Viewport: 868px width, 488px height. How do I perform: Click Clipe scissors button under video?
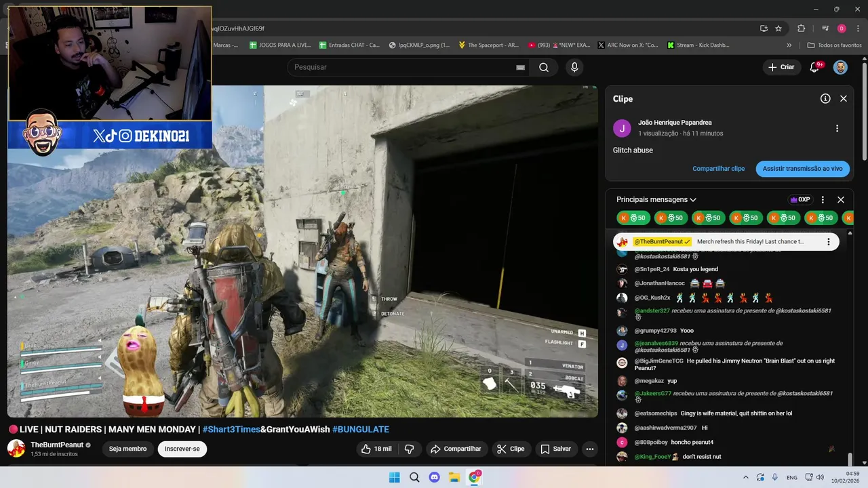coord(510,449)
